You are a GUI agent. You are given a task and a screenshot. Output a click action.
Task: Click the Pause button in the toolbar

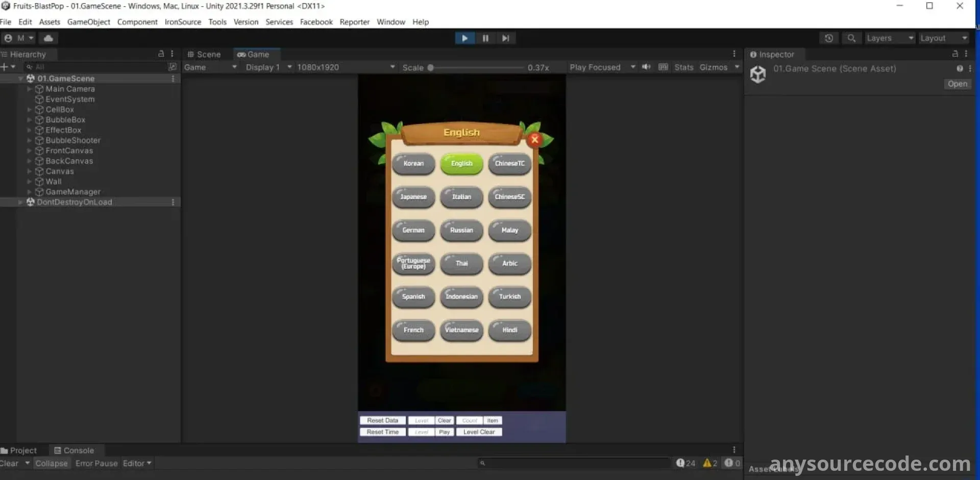click(485, 38)
